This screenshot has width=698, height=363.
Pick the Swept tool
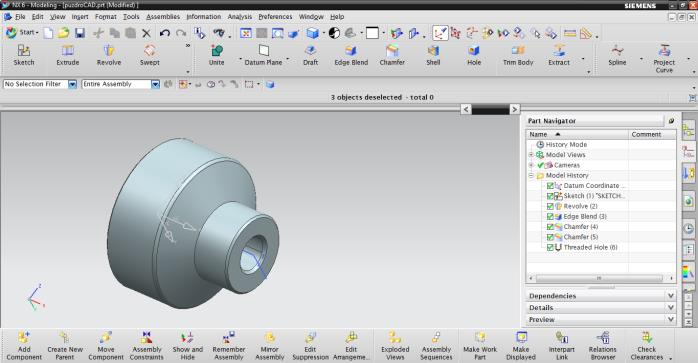click(150, 55)
